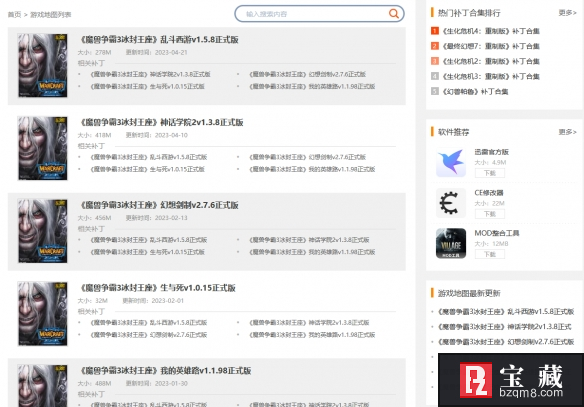Viewport: 584px width, 407px height.
Task: Go to 首页 breadcrumb link
Action: [14, 15]
